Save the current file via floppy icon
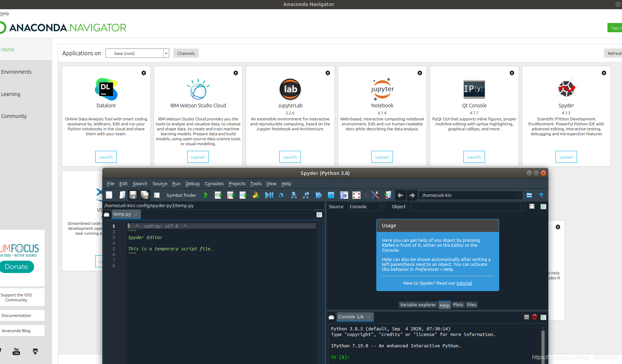The image size is (622, 364). tap(133, 195)
